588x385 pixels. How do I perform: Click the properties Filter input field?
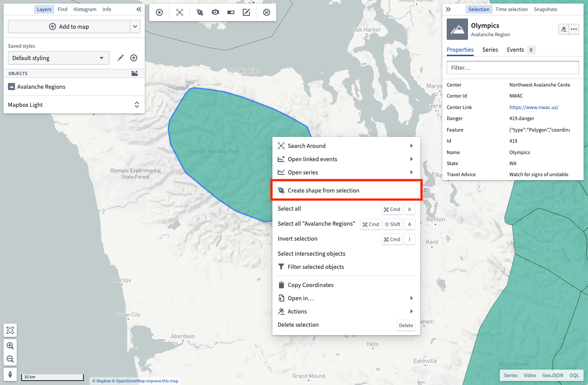513,68
